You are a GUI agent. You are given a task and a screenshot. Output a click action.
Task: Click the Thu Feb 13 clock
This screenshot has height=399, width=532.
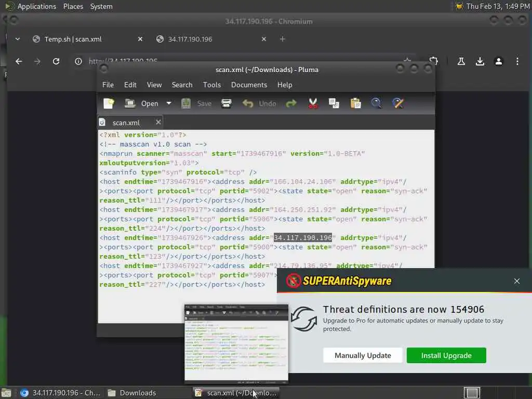pyautogui.click(x=498, y=6)
